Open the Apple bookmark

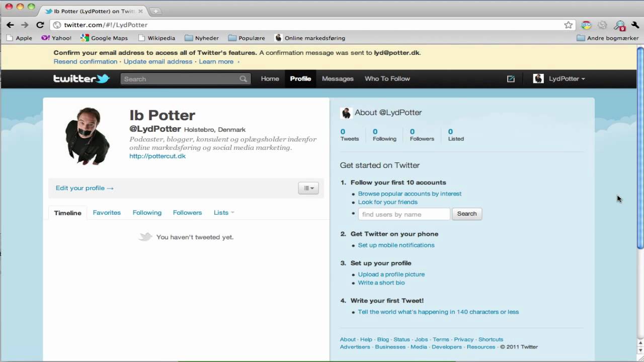tap(19, 38)
